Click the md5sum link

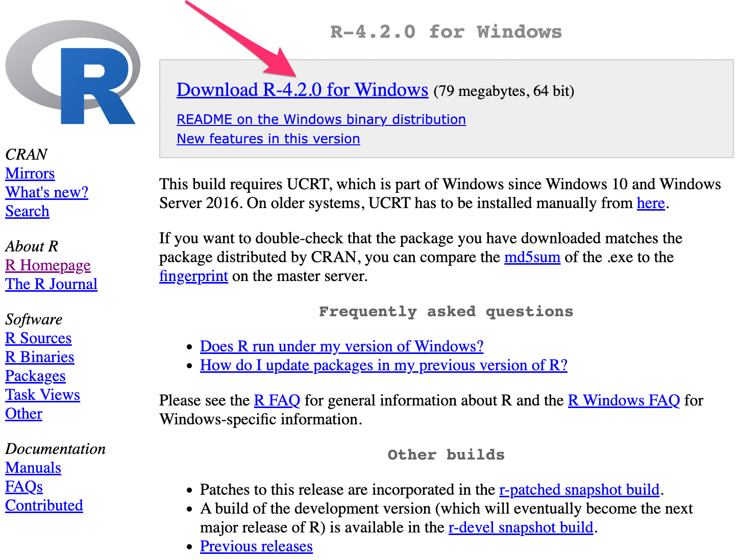532,257
